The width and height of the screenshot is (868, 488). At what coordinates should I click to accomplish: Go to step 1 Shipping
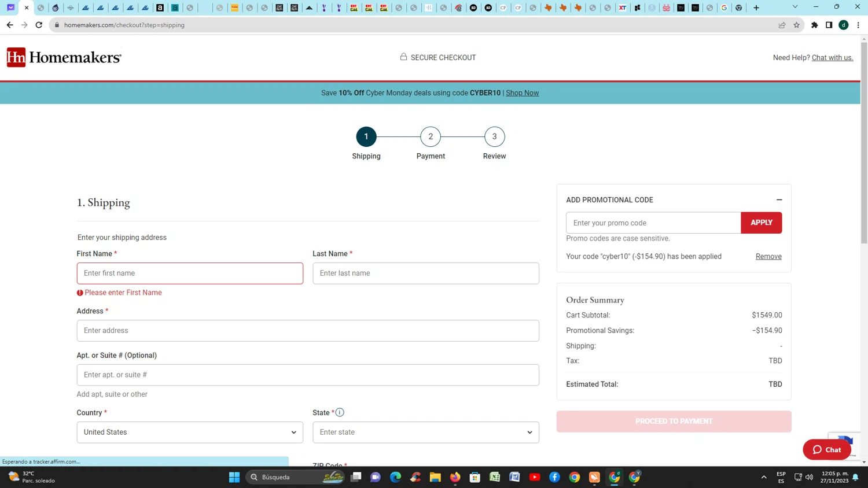coord(366,137)
